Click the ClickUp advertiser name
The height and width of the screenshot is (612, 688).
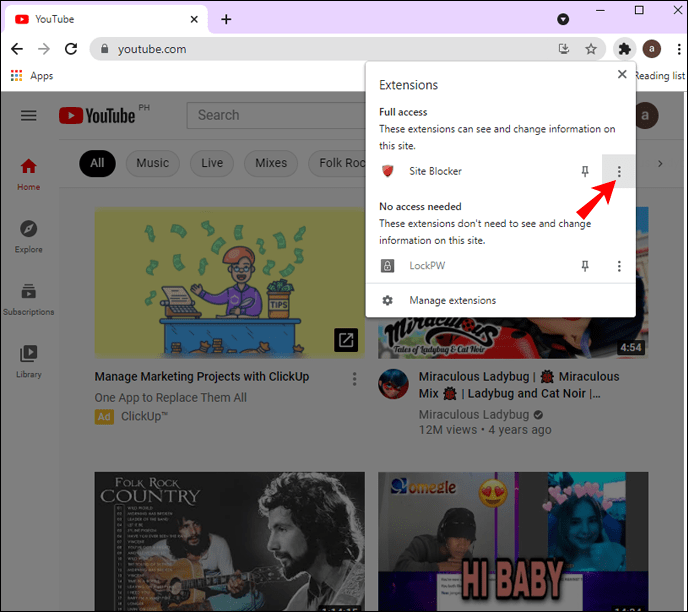click(144, 416)
